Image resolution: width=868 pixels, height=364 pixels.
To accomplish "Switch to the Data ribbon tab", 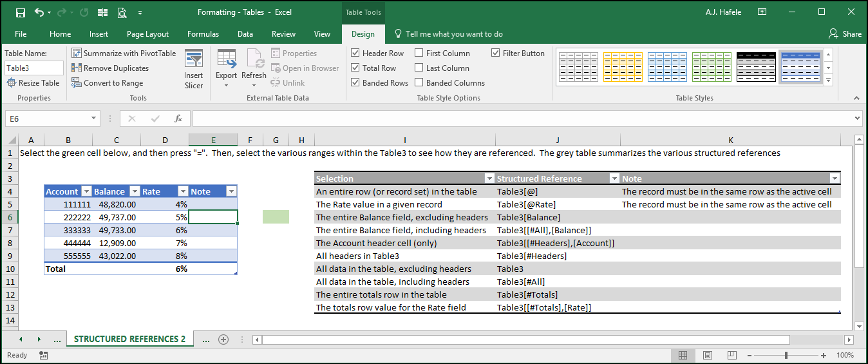I will [245, 34].
